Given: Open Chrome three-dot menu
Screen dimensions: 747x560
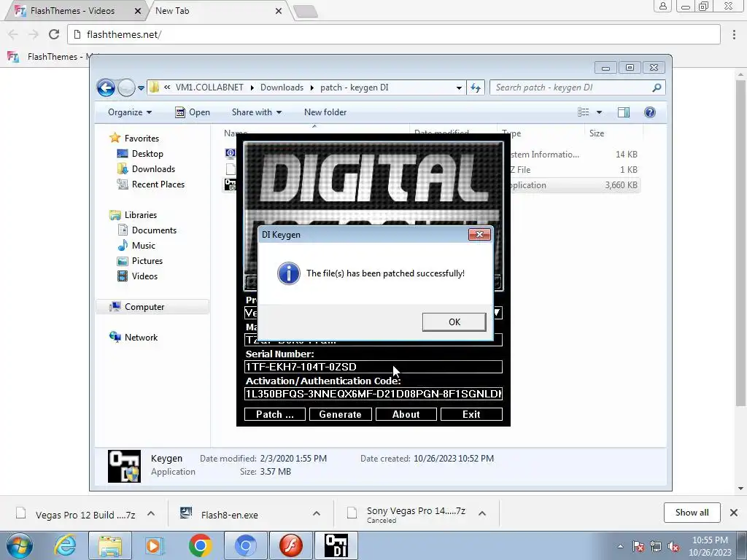Looking at the screenshot, I should point(734,34).
